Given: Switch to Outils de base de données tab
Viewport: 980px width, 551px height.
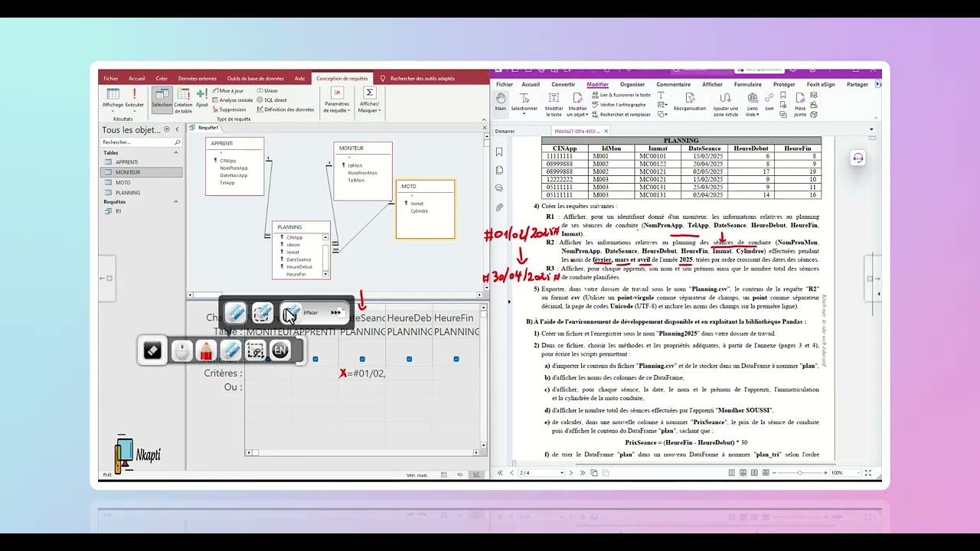Looking at the screenshot, I should pyautogui.click(x=255, y=78).
